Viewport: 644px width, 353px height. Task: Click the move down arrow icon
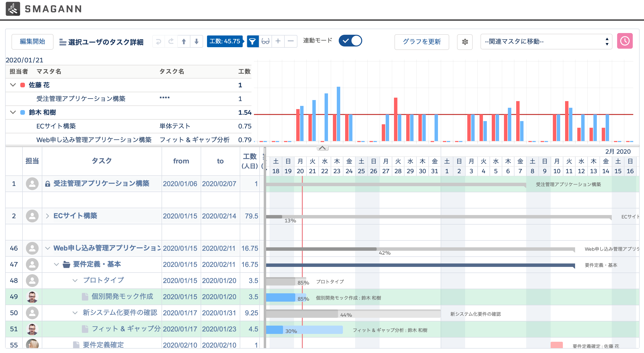(196, 41)
